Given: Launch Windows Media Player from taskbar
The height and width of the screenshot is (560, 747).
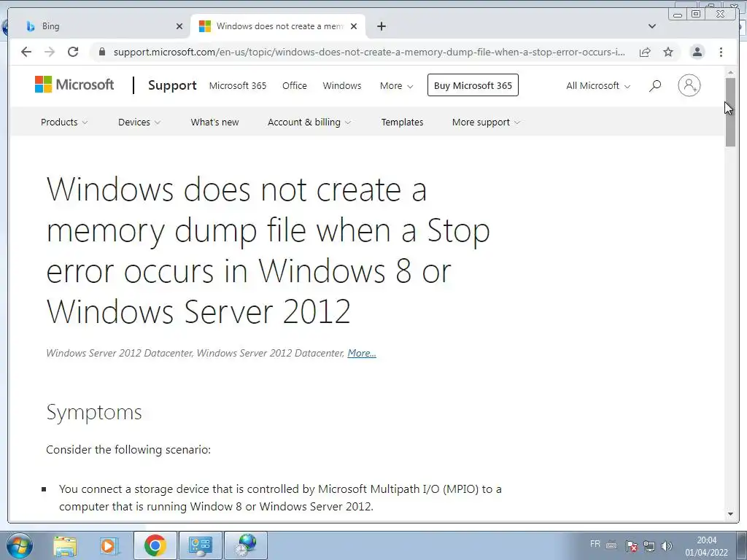Looking at the screenshot, I should coord(109,545).
